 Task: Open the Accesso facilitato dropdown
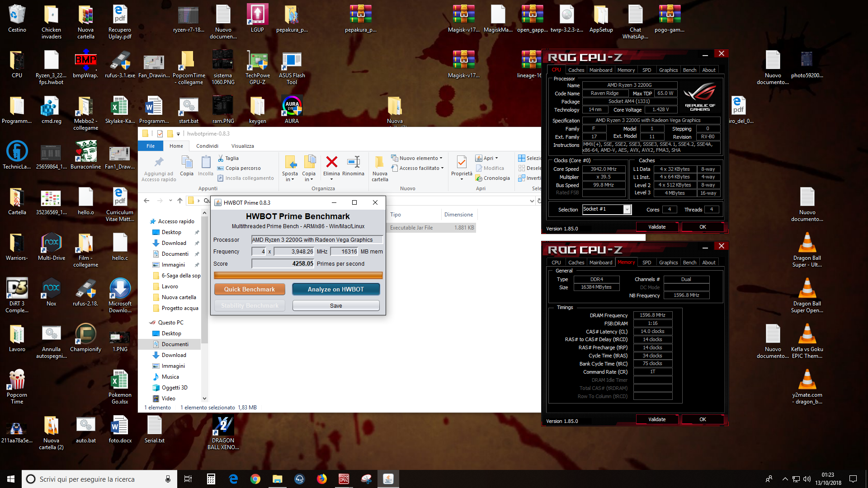pos(417,168)
